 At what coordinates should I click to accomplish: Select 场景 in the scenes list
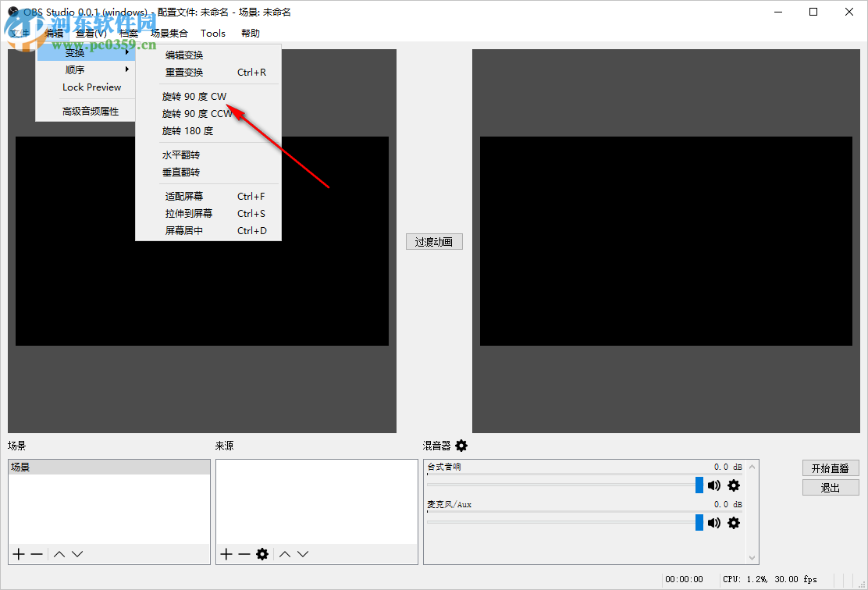point(109,465)
